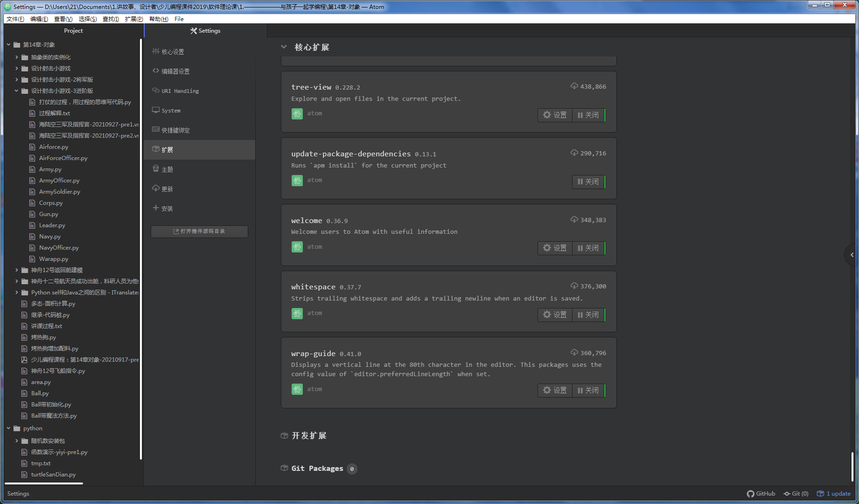Expand the 设计射击小游戏-2将军版 folder

[17, 80]
